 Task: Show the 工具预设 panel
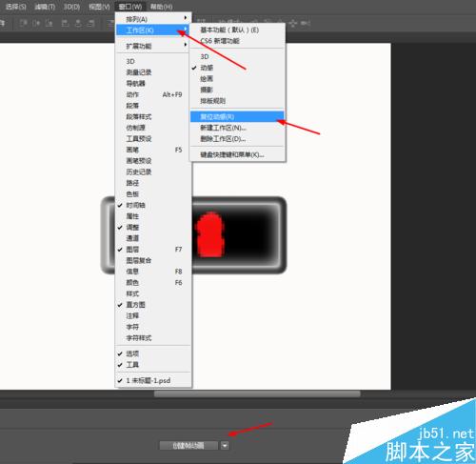[153, 139]
